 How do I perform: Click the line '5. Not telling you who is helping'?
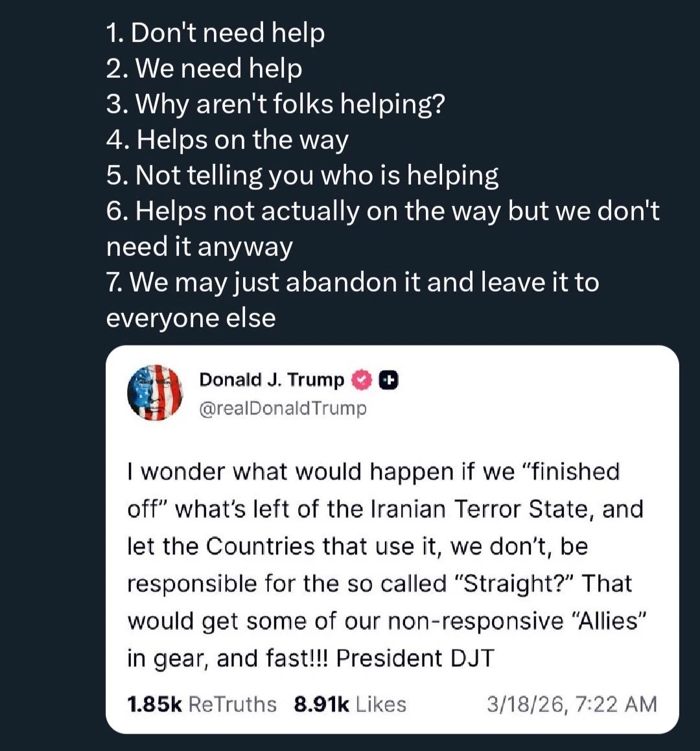[x=302, y=176]
